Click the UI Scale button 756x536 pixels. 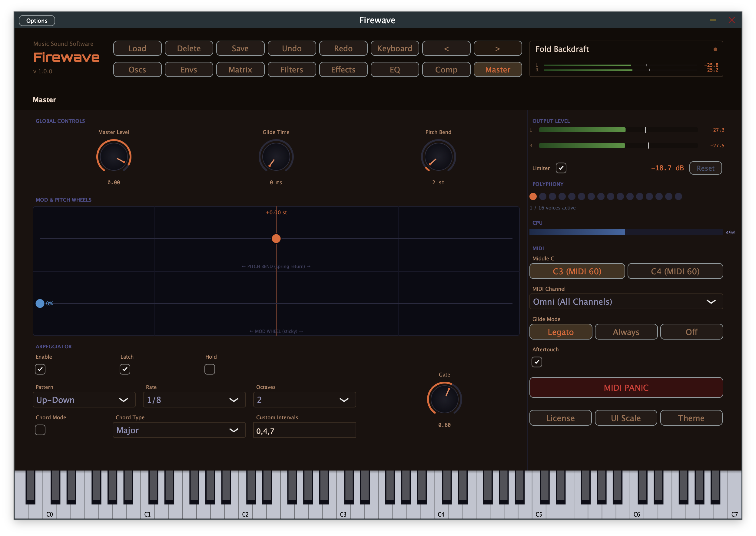(x=626, y=418)
